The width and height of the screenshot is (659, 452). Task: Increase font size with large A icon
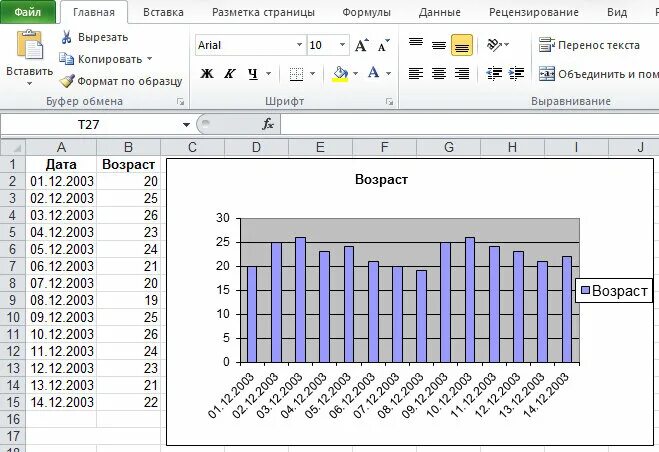click(361, 45)
